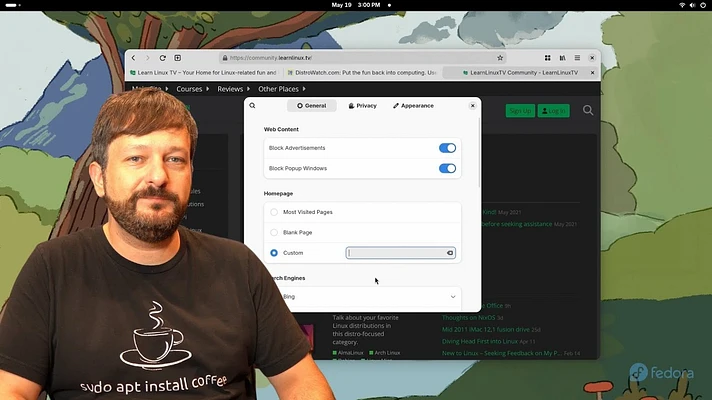712x400 pixels.
Task: Click the Arch Linux tag
Action: (385, 353)
